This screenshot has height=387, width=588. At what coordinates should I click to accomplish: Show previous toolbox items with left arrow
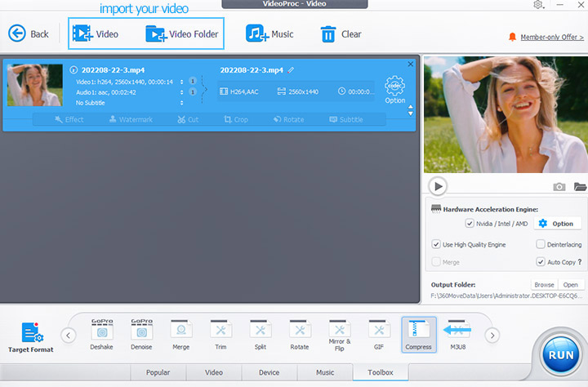pyautogui.click(x=69, y=336)
